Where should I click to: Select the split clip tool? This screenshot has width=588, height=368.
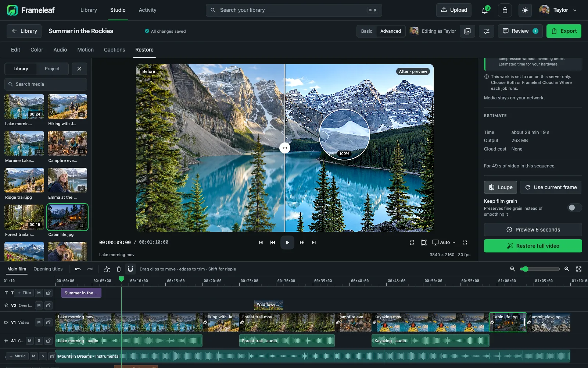(x=107, y=269)
